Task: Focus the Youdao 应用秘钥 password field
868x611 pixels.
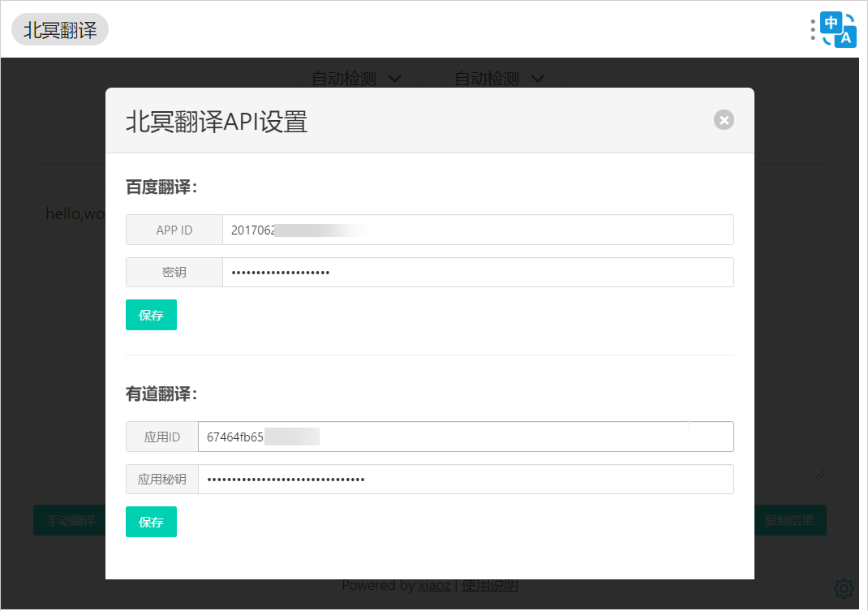Action: pyautogui.click(x=465, y=480)
